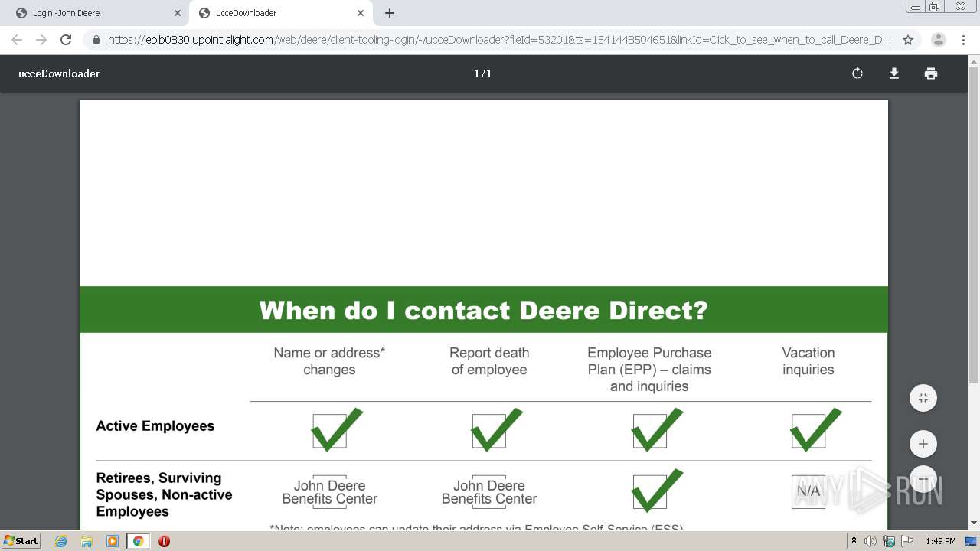Rotate the PDF clockwise

pos(857,73)
